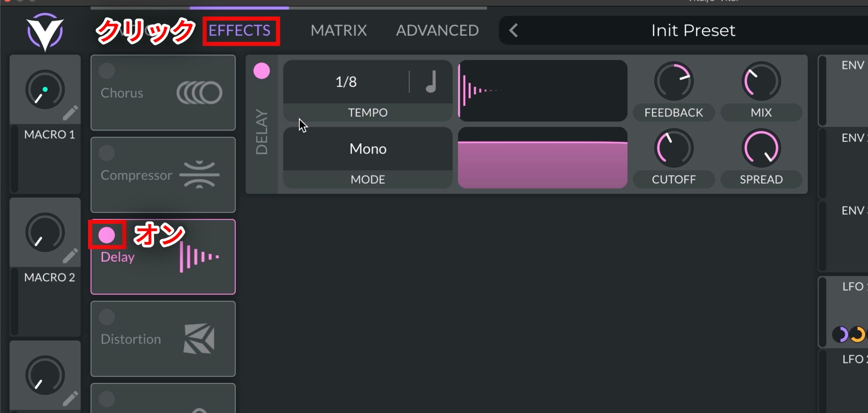Go to previous preset with left arrow
Image resolution: width=868 pixels, height=413 pixels.
[x=513, y=30]
